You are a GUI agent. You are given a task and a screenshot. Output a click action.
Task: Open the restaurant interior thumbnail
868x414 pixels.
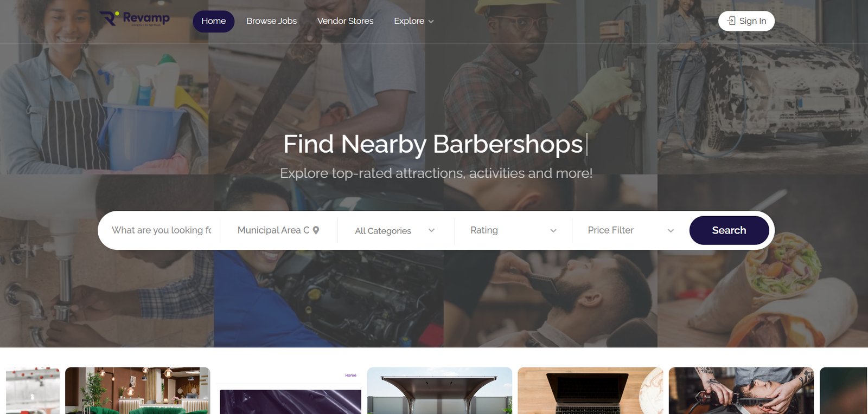coord(138,391)
